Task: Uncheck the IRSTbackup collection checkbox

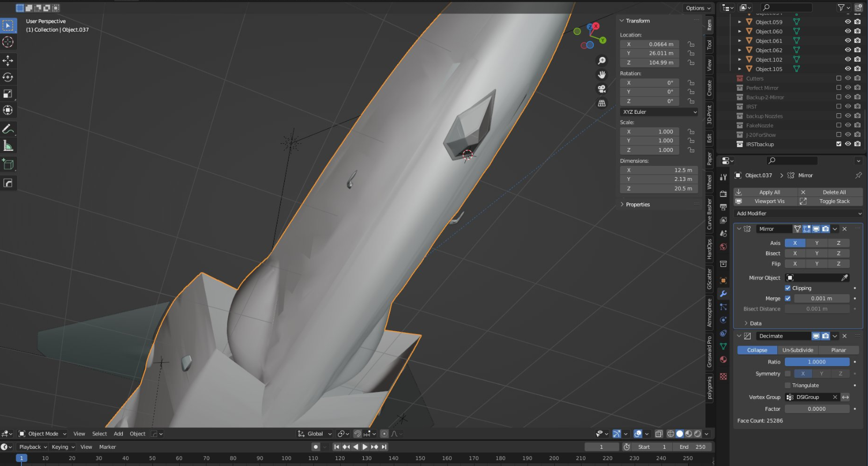Action: (839, 144)
